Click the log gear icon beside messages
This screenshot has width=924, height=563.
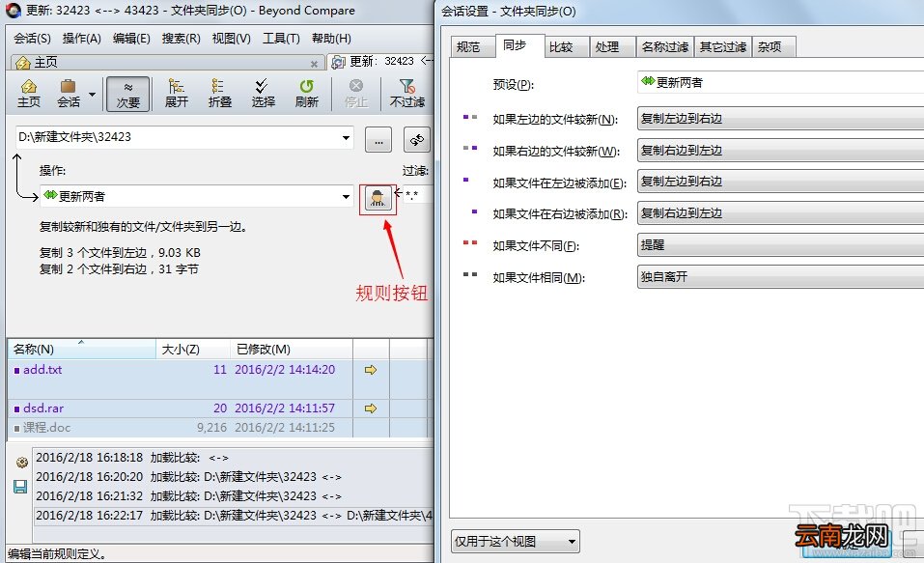22,463
